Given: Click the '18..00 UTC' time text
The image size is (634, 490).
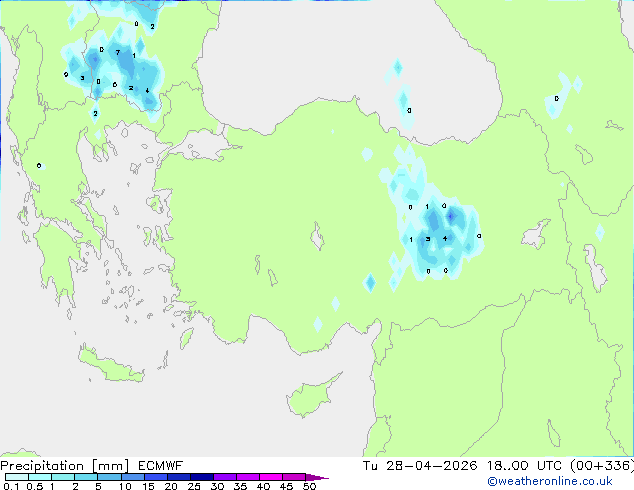Looking at the screenshot, I should [524, 466].
